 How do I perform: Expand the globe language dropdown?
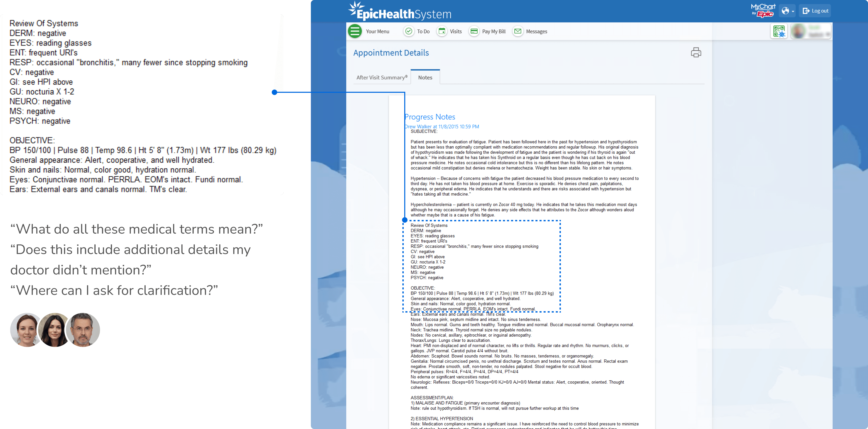coord(787,11)
